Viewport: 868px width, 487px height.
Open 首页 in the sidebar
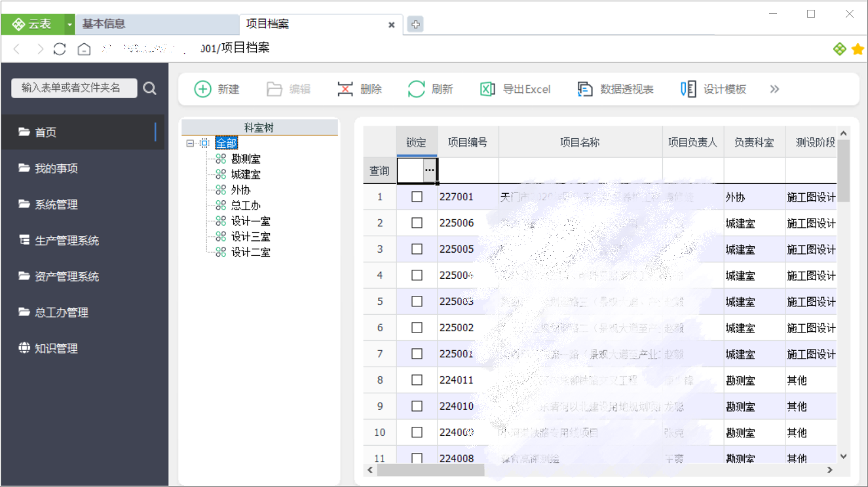[83, 132]
